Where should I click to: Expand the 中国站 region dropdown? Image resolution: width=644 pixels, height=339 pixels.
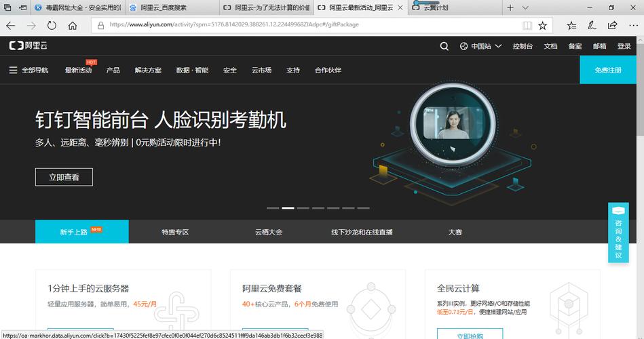481,46
